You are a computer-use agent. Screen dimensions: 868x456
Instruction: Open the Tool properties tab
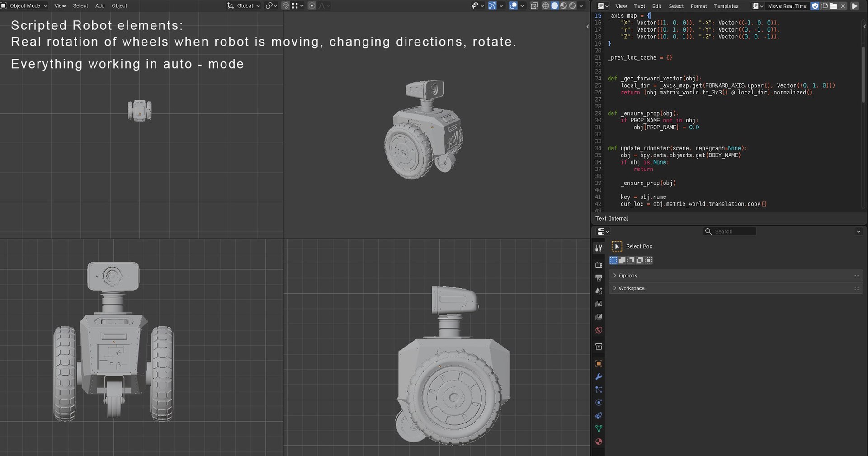(x=599, y=248)
